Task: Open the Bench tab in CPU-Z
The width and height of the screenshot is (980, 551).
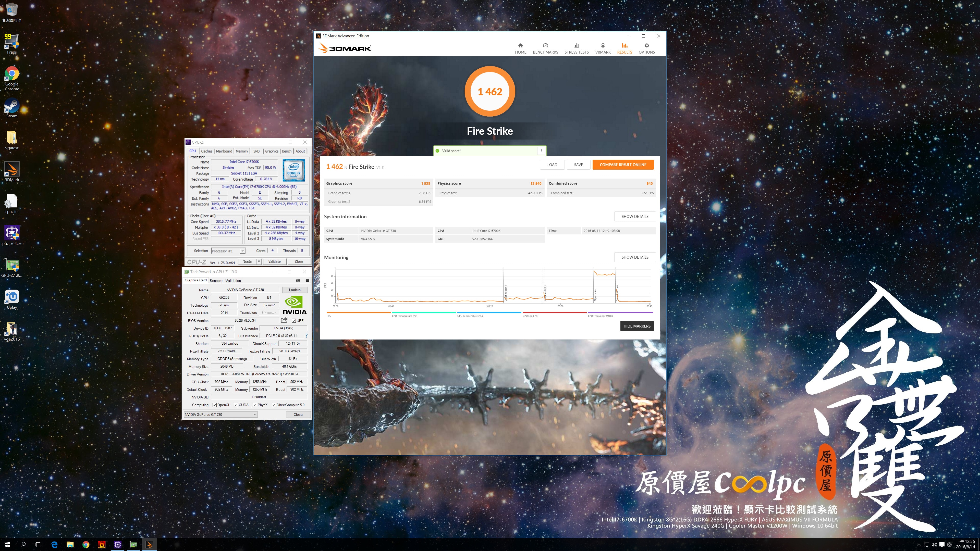Action: click(286, 151)
